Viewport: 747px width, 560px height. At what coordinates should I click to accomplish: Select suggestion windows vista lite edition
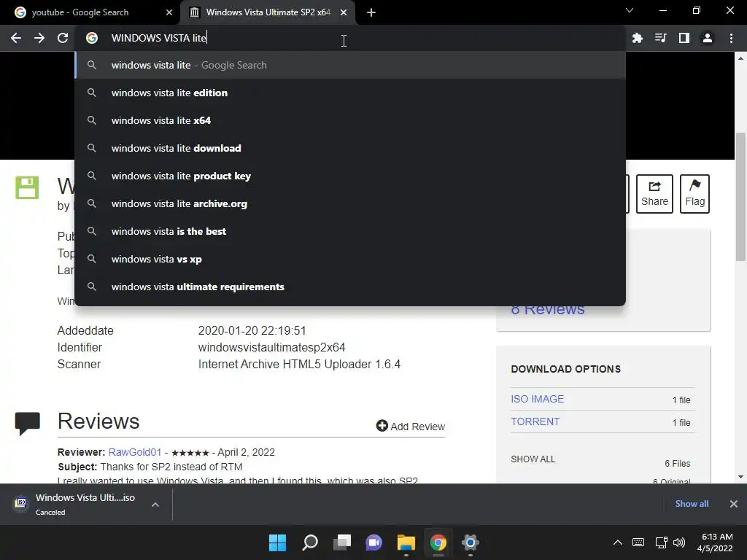[x=350, y=93]
